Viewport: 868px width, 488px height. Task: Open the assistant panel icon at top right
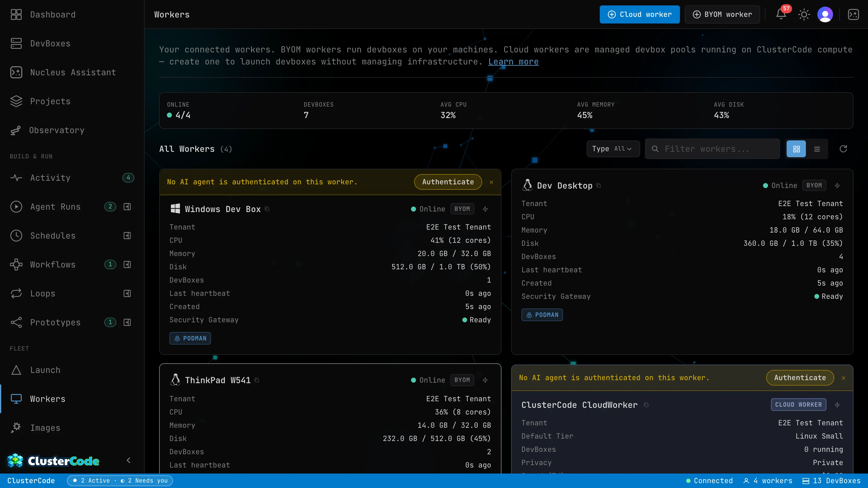pos(854,14)
